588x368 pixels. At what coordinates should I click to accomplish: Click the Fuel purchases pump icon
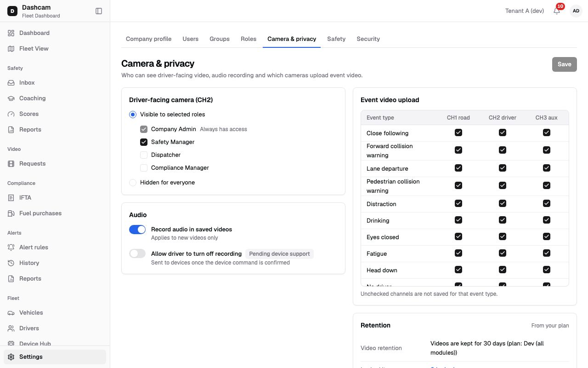[11, 213]
